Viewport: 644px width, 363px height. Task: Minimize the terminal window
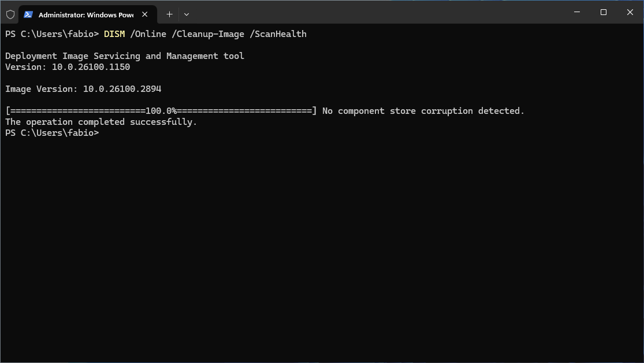576,12
